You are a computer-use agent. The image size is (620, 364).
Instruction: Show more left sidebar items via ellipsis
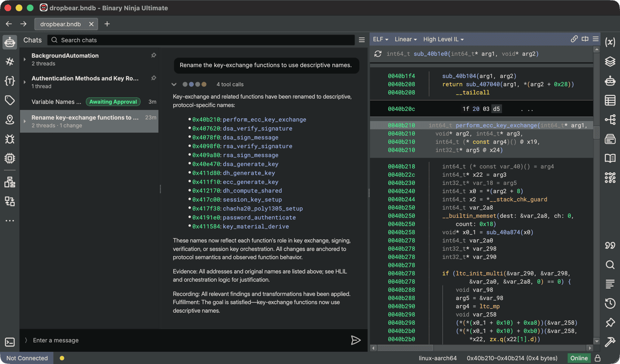coord(10,221)
